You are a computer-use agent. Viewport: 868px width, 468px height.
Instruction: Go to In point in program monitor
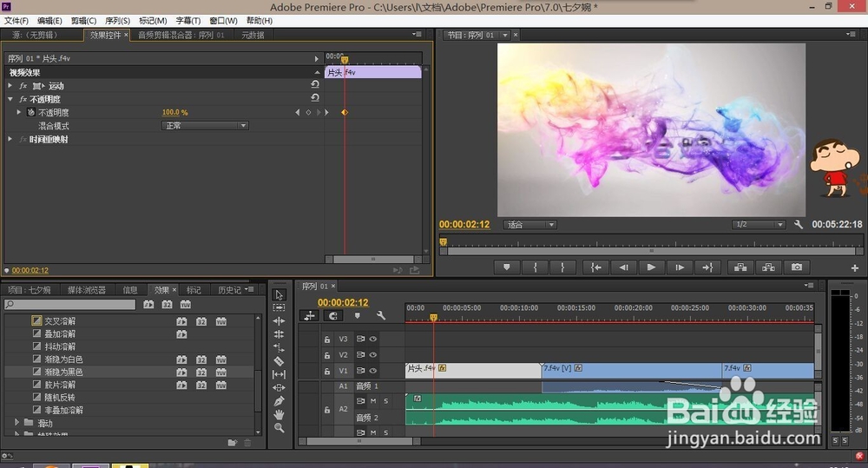click(595, 267)
